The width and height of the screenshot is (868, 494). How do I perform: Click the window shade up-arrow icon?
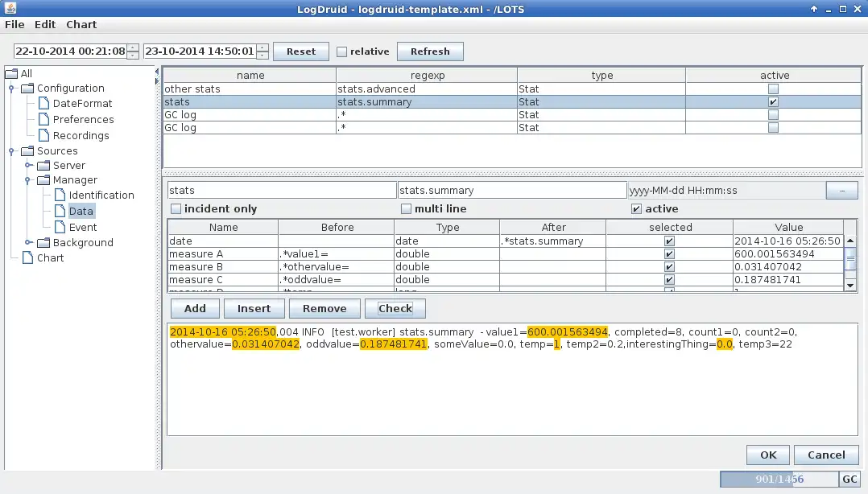[x=814, y=9]
